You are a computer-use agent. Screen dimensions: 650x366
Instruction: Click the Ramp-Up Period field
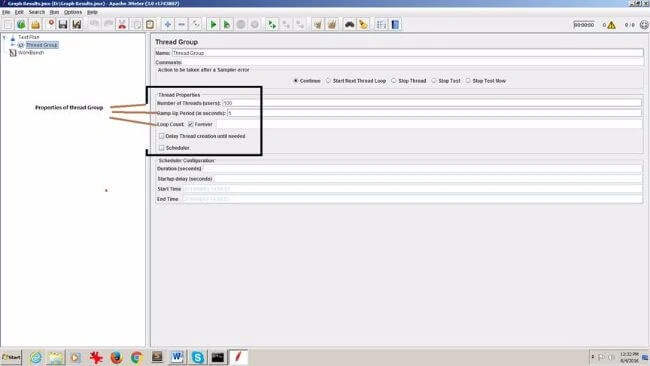434,113
